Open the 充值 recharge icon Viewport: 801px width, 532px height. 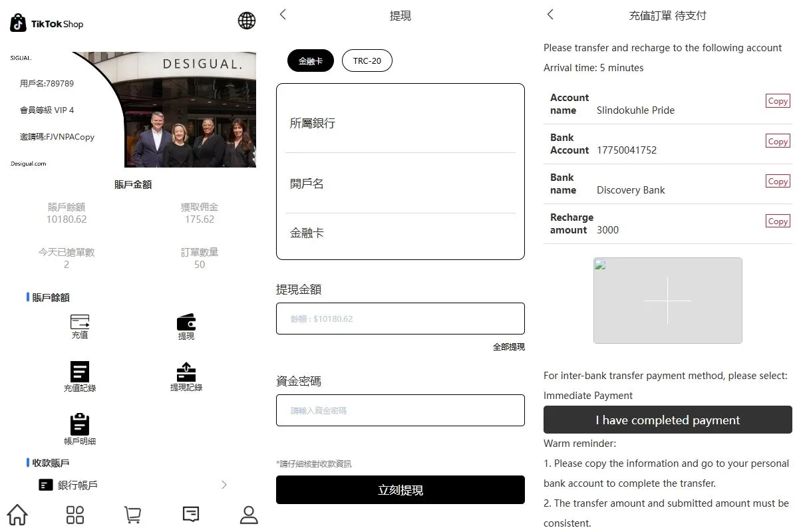pos(80,323)
